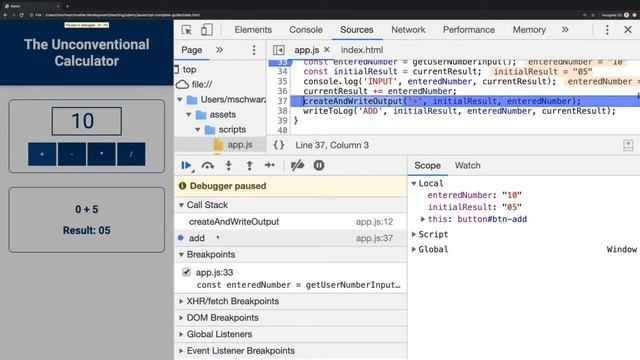This screenshot has height=360, width=640.
Task: Expand the Global scope
Action: [414, 249]
